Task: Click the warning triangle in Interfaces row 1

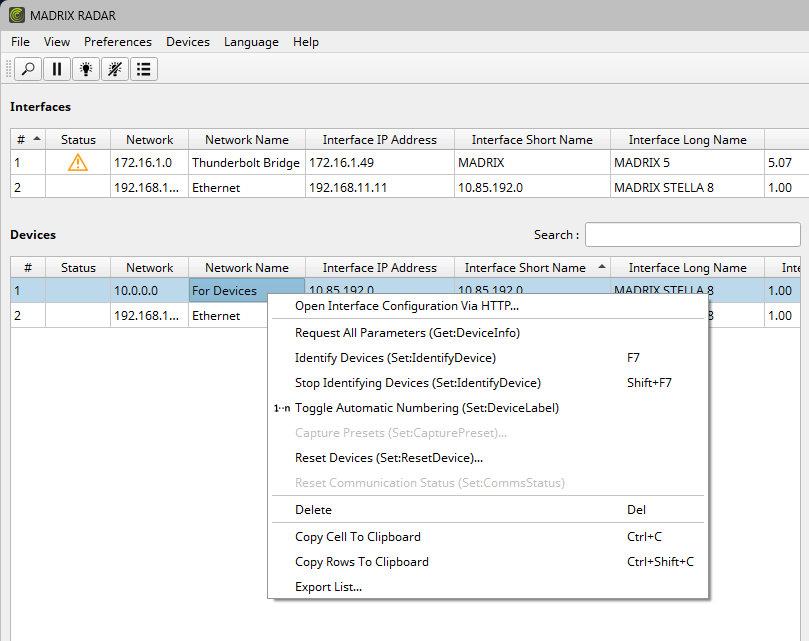Action: [x=78, y=163]
